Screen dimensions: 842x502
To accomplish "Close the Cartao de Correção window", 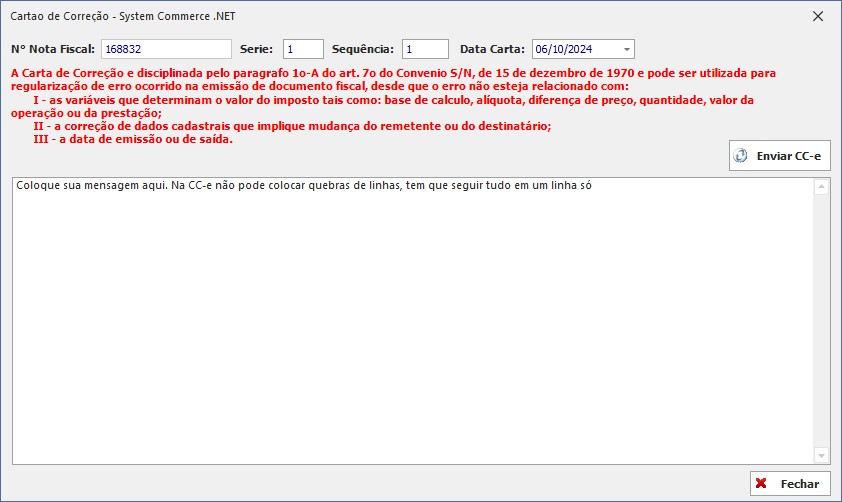I will point(818,16).
